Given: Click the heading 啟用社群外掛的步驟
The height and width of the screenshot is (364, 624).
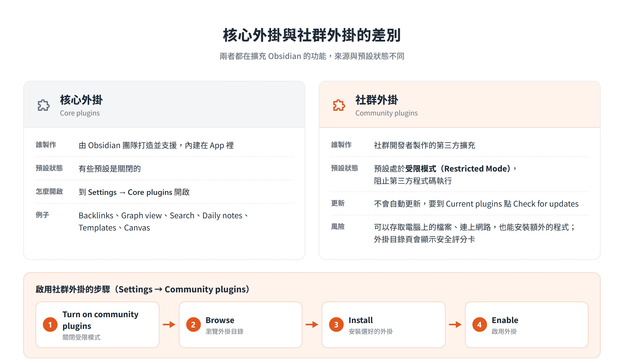Looking at the screenshot, I should (142, 289).
